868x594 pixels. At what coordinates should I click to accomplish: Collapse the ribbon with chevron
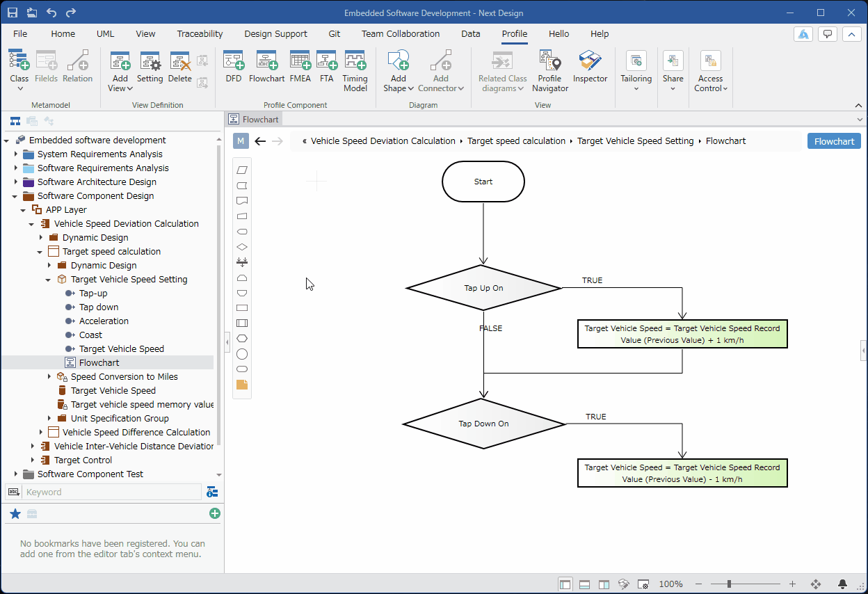[858, 105]
